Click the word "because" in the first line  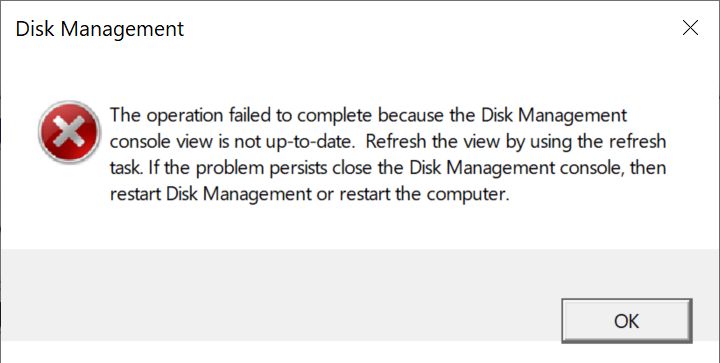[411, 115]
